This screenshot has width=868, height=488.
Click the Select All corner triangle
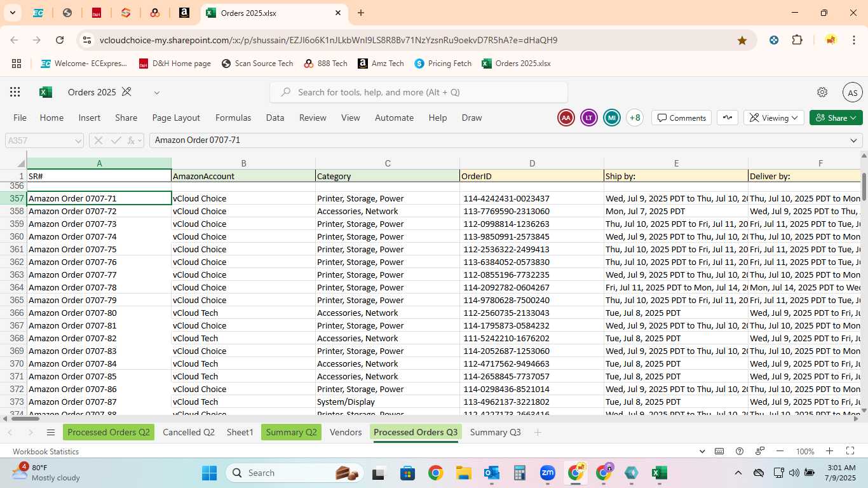tap(21, 163)
